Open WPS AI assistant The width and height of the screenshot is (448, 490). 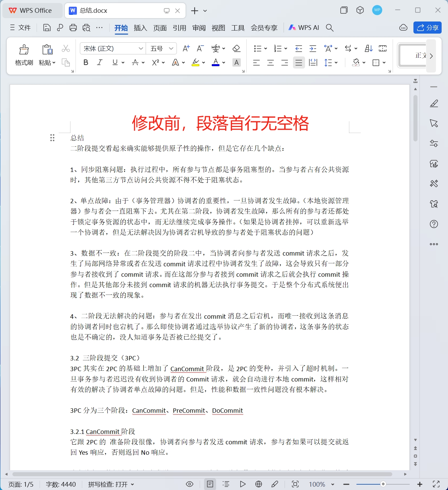point(303,28)
